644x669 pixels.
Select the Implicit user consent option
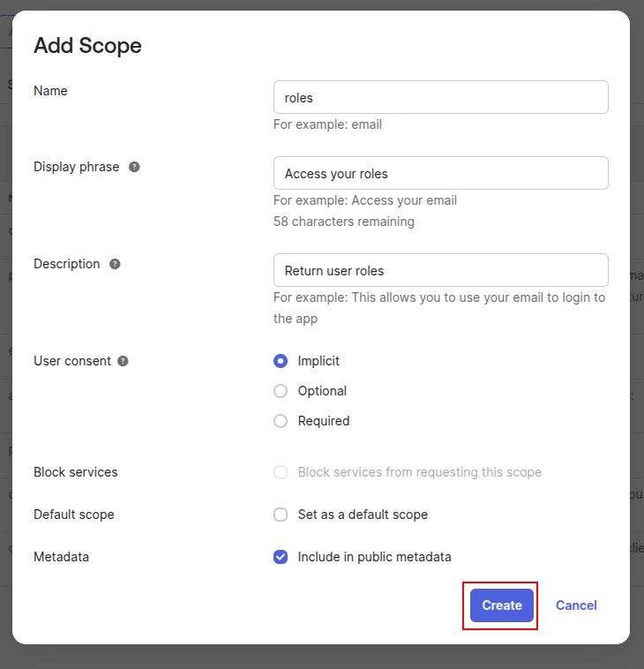click(x=281, y=361)
